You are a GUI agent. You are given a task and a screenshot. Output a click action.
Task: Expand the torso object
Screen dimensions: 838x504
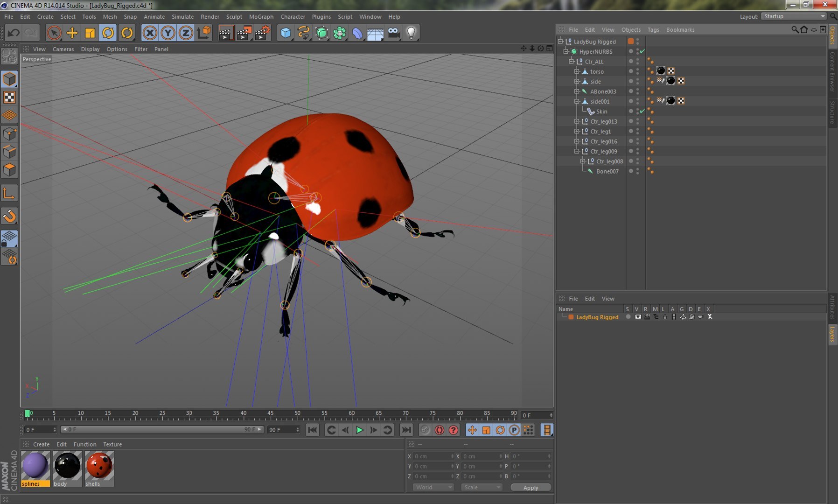pyautogui.click(x=577, y=71)
